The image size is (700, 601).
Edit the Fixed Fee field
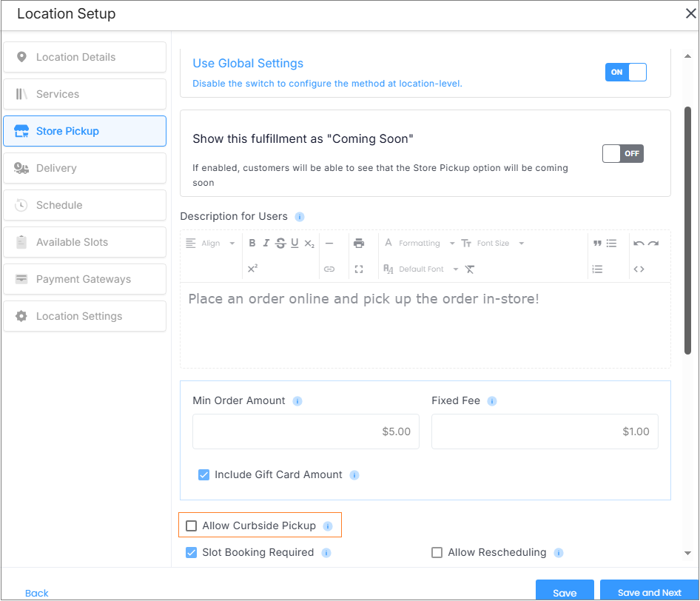pyautogui.click(x=545, y=432)
